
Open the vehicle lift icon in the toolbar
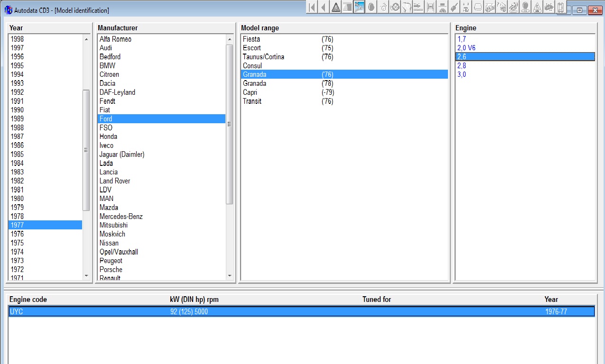430,7
